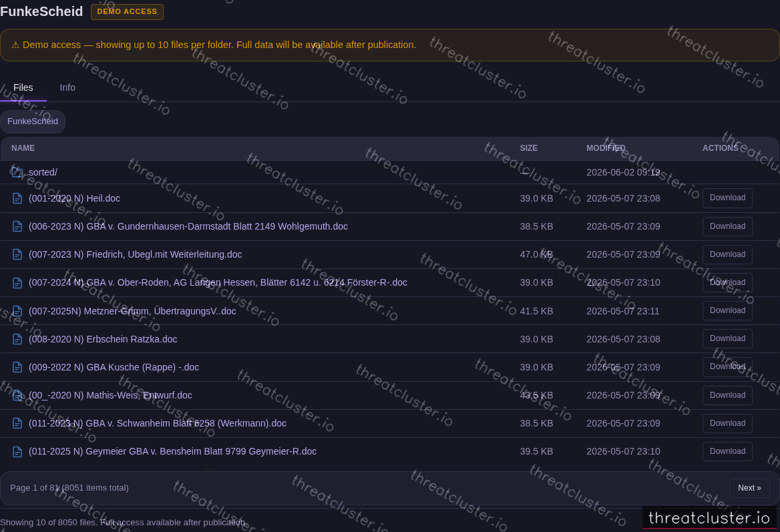The height and width of the screenshot is (532, 780).
Task: Click file name (001-2020 N) Heil.doc
Action: click(x=74, y=198)
